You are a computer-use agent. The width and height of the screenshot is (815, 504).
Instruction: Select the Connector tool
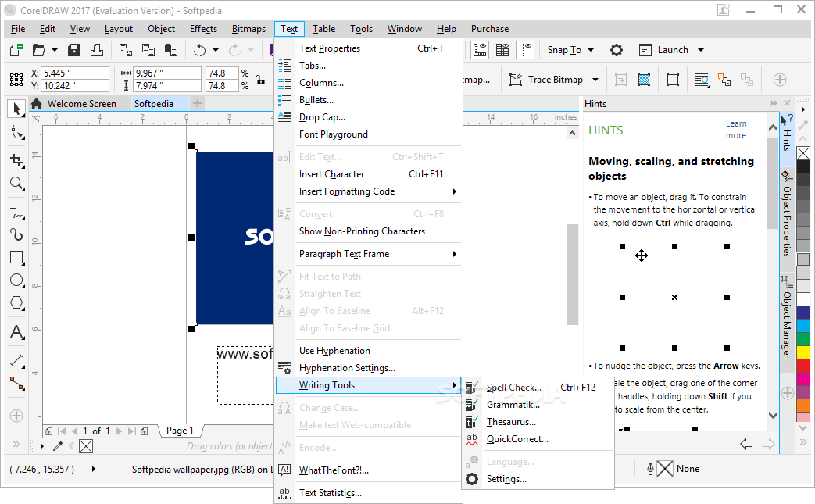tap(17, 384)
